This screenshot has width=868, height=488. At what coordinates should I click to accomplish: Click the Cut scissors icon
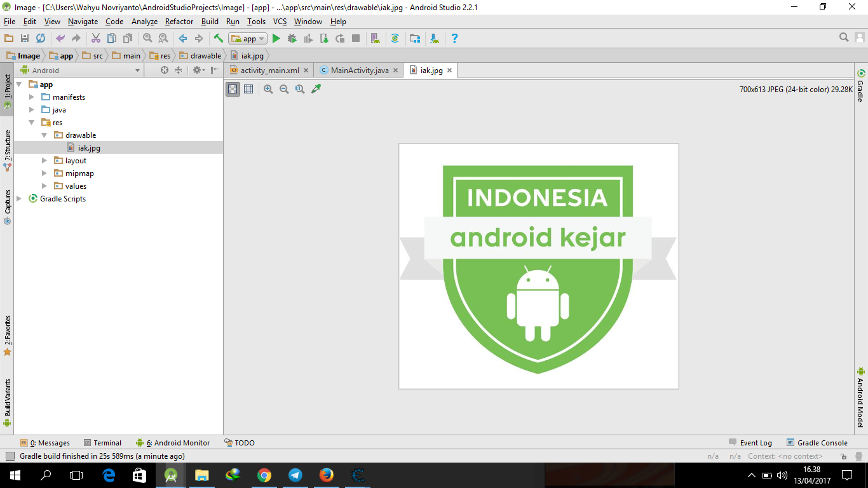96,38
